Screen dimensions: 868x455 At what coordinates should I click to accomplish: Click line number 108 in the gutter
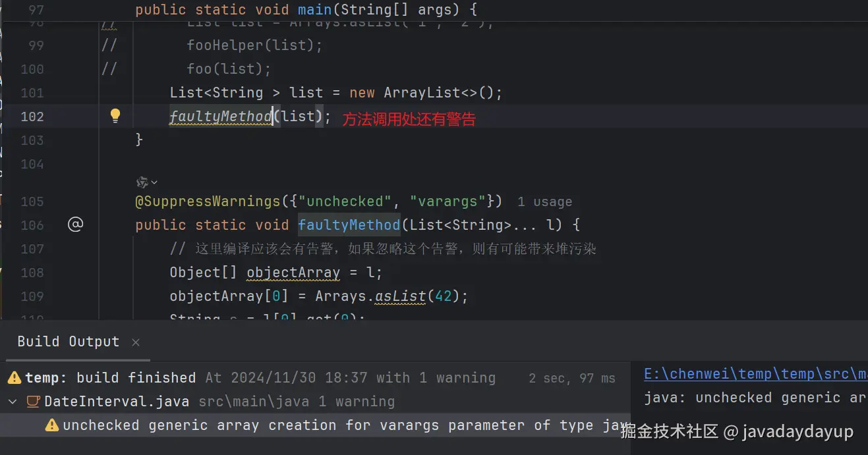32,273
